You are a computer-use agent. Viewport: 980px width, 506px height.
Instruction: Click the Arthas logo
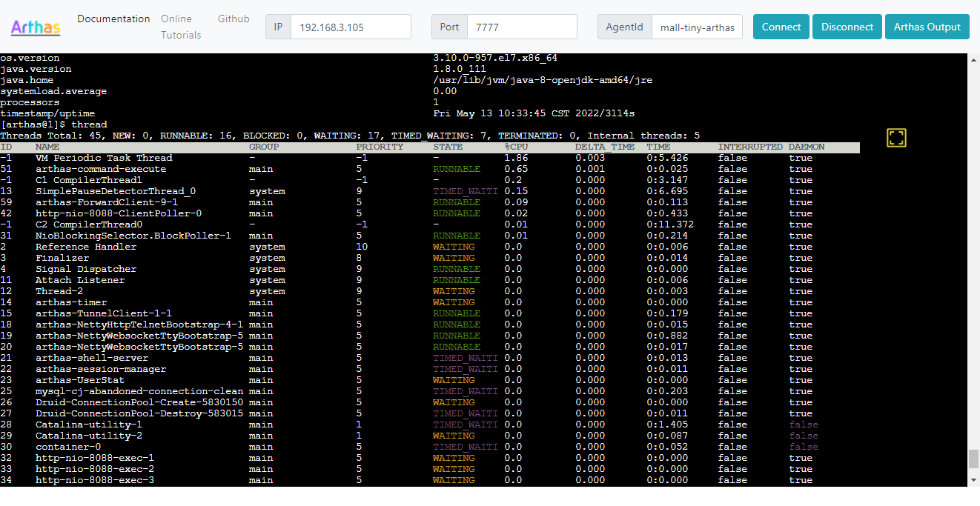pyautogui.click(x=36, y=28)
